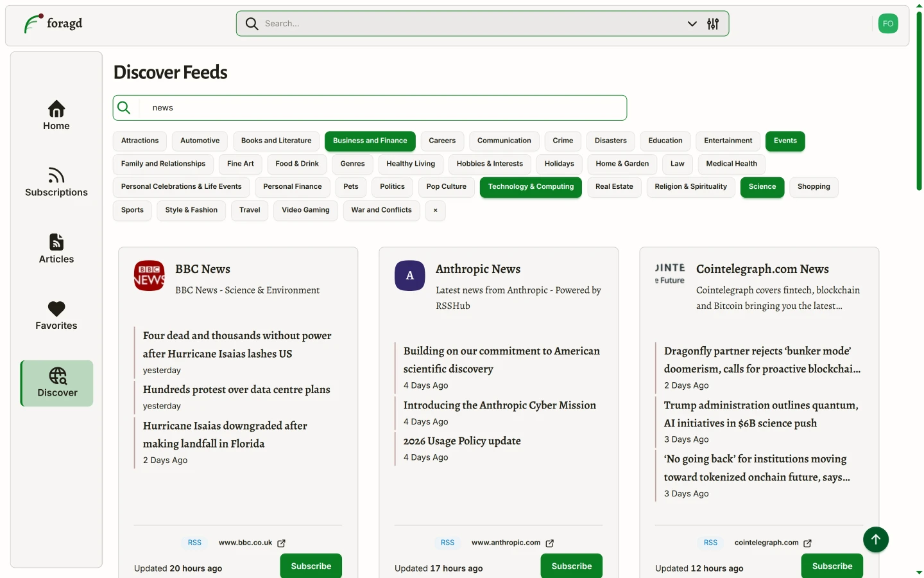Open Favorites from the sidebar

[x=56, y=316]
